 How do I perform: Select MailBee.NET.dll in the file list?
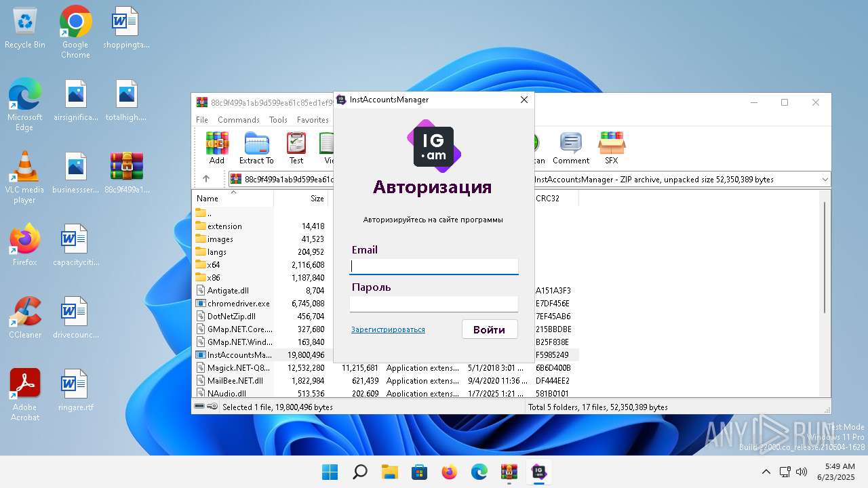(387, 381)
